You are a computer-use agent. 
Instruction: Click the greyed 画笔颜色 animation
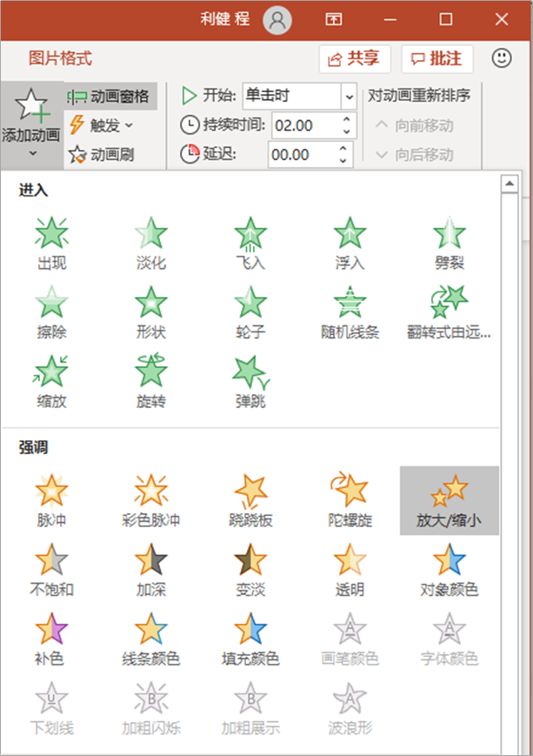pyautogui.click(x=350, y=639)
